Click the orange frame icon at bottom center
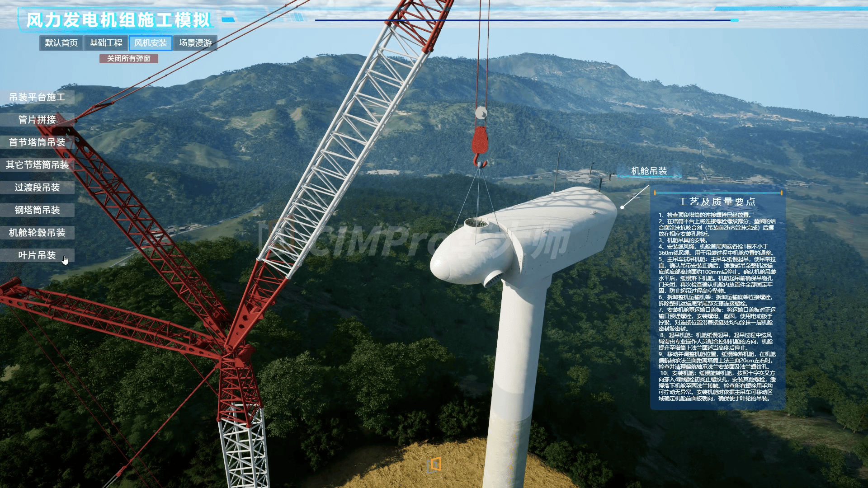 click(x=434, y=465)
